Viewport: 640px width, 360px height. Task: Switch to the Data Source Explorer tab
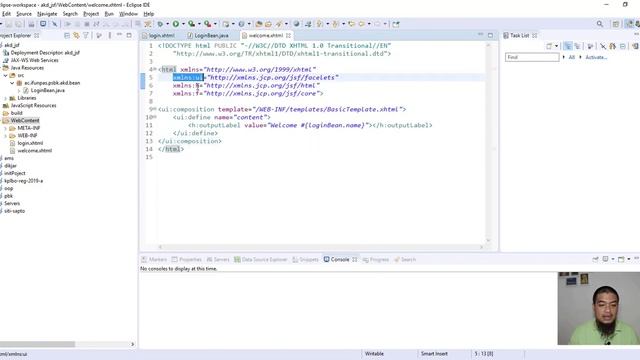[260, 260]
